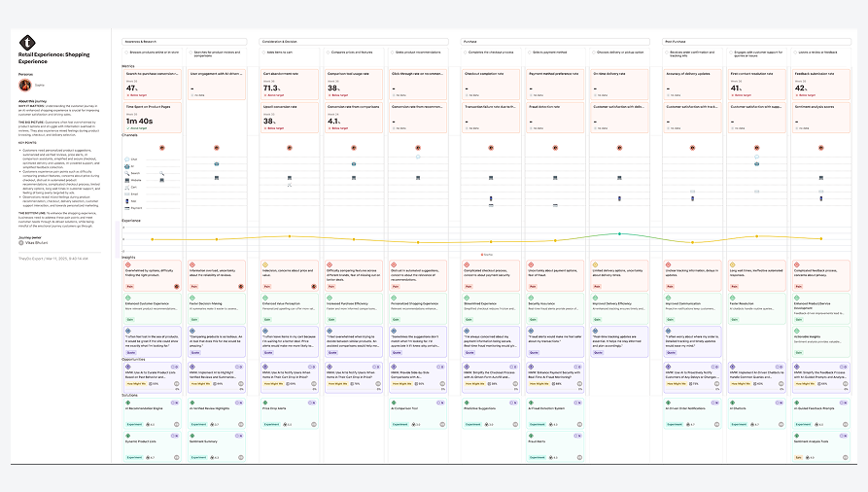This screenshot has height=492, width=868.
Task: Click the App channel phone icon in legend
Action: (x=126, y=201)
